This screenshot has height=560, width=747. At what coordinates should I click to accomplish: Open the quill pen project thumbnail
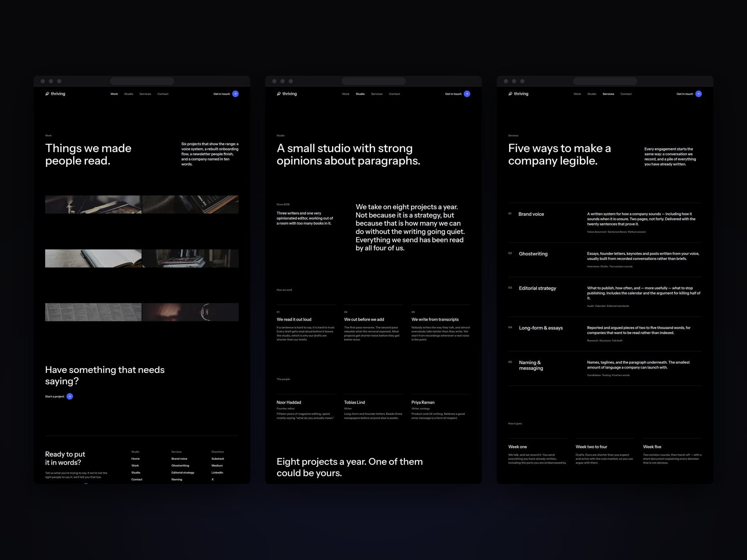[93, 205]
